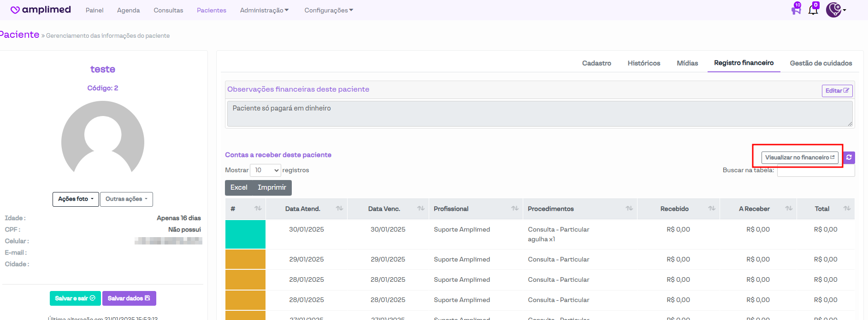Open the notifications bell icon
The height and width of the screenshot is (320, 868).
[813, 10]
